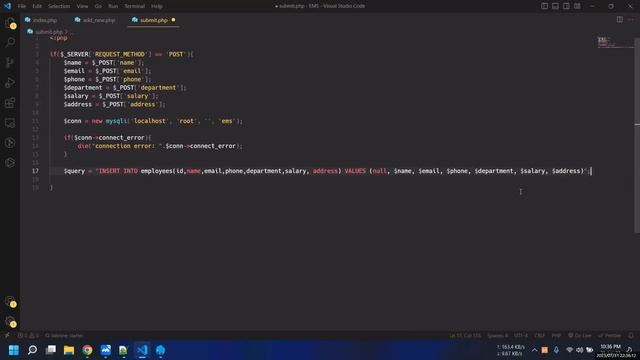Click the VS Code logo in title bar
Viewport: 640px width, 360px height.
[7, 6]
